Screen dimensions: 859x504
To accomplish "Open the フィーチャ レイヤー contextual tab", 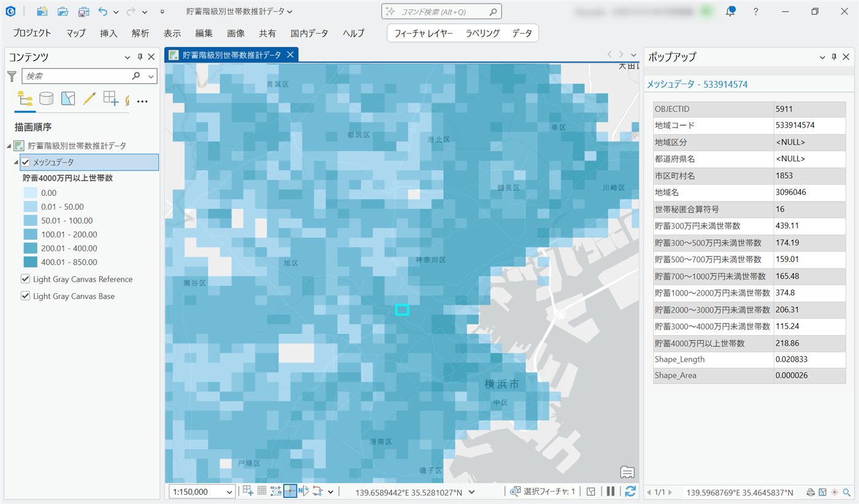I will (423, 33).
